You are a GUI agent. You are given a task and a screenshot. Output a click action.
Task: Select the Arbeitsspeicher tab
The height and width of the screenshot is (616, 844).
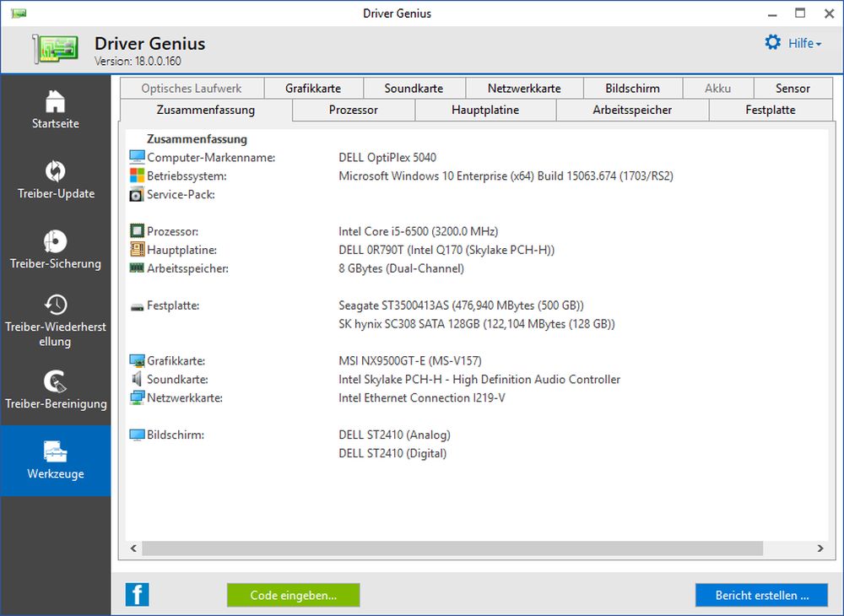pyautogui.click(x=632, y=110)
